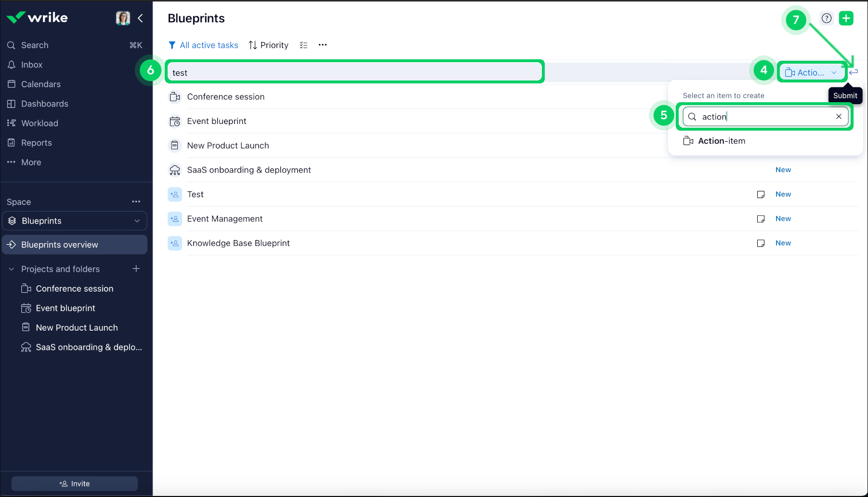This screenshot has width=868, height=497.
Task: Click the expand subitems list icon
Action: click(x=303, y=45)
